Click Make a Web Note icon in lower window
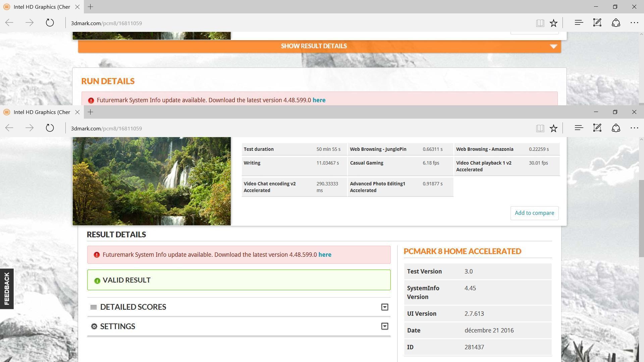 click(597, 128)
